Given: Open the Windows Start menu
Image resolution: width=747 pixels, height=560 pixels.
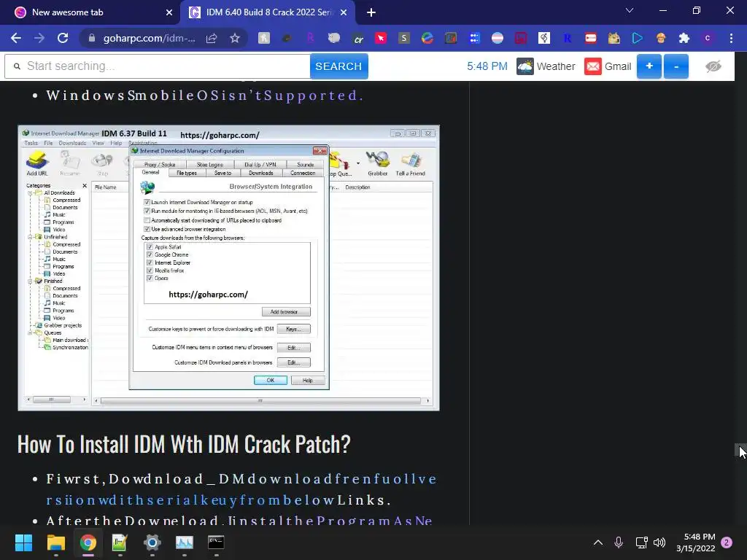Looking at the screenshot, I should (x=23, y=542).
